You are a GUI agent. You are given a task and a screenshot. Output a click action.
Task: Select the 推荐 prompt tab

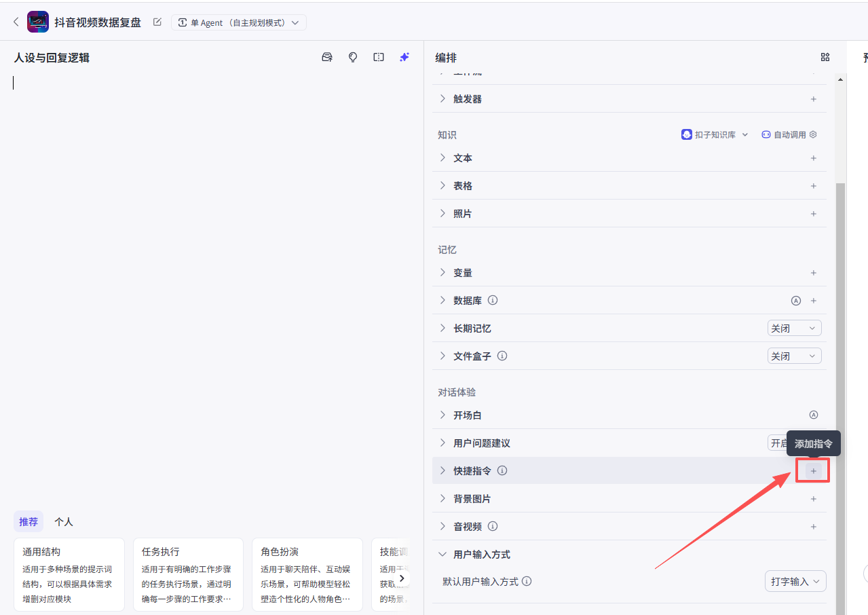click(x=29, y=522)
